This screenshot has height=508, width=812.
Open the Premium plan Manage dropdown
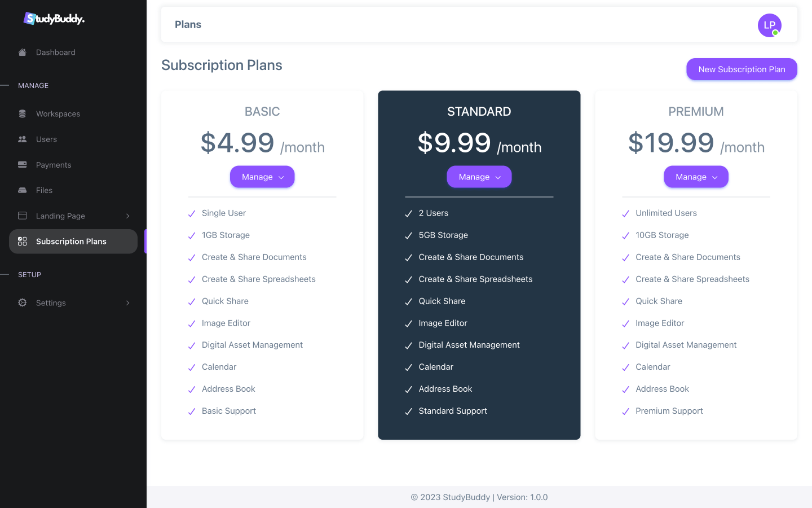pos(696,177)
